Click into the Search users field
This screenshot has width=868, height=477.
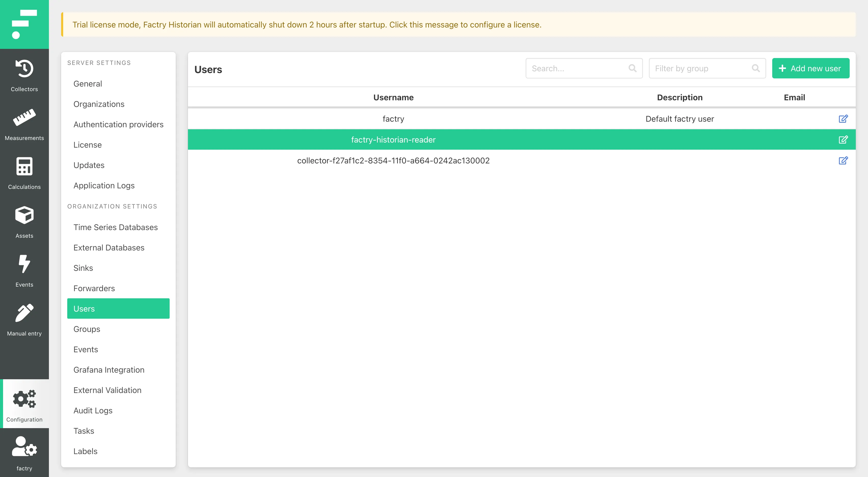pyautogui.click(x=584, y=68)
